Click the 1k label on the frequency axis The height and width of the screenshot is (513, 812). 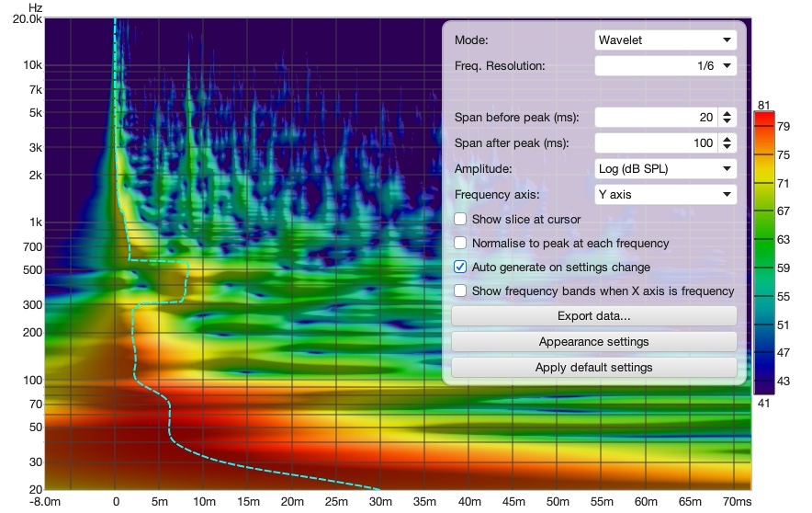pyautogui.click(x=36, y=222)
